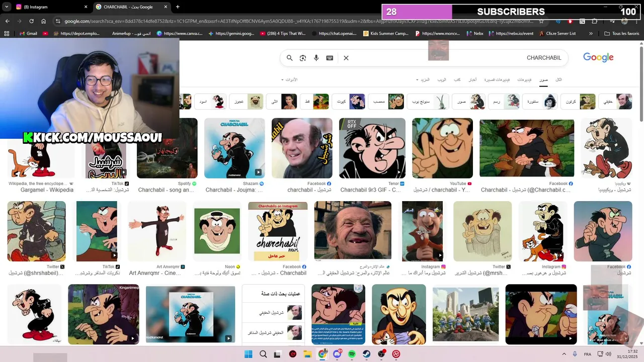This screenshot has height=362, width=644.
Task: Filter images by كيوت chip
Action: (x=349, y=102)
